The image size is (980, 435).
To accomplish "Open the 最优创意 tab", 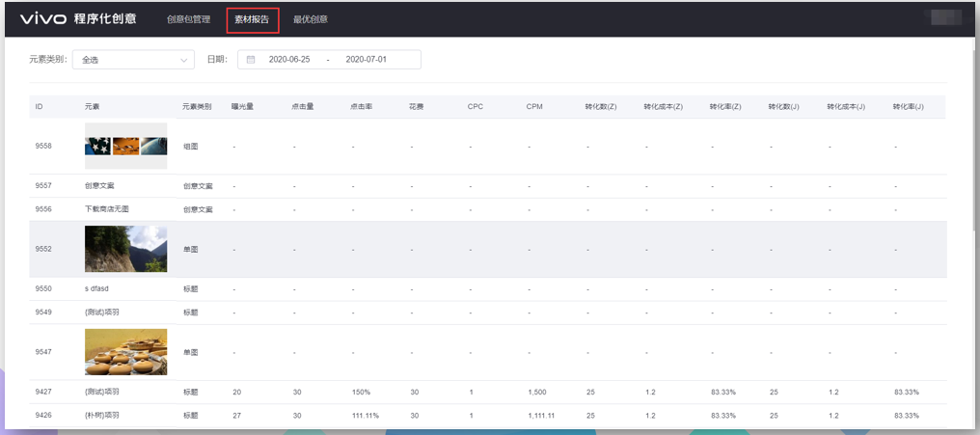I will pos(311,19).
